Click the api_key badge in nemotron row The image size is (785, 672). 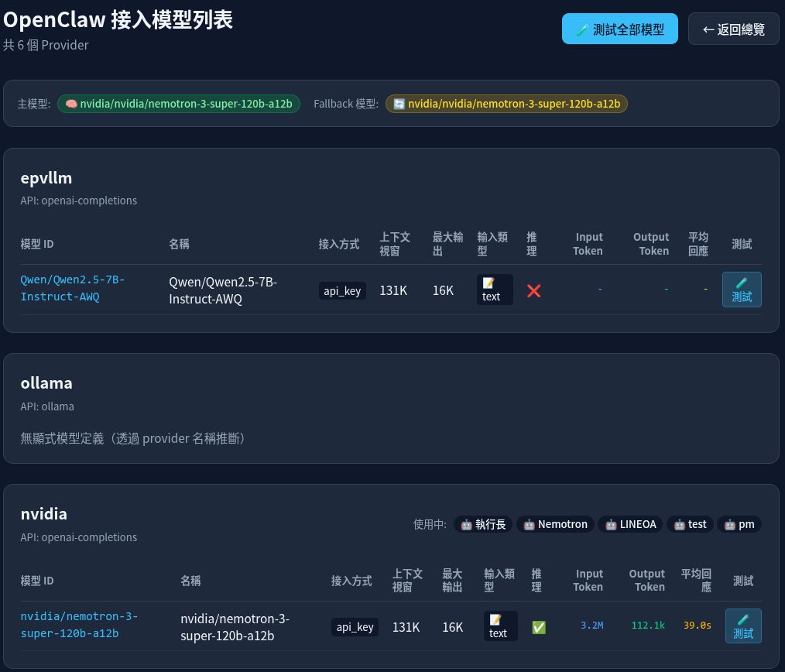tap(355, 627)
